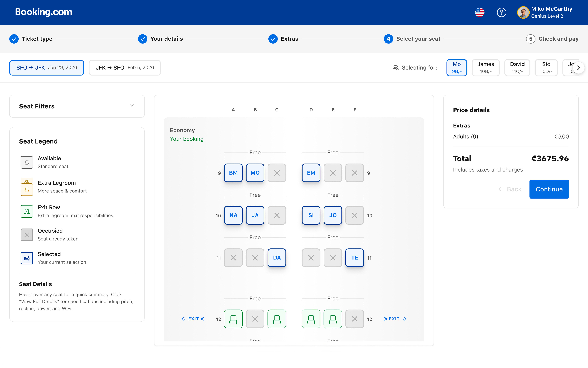Show next passengers with right arrow
This screenshot has width=588, height=368.
(x=579, y=68)
